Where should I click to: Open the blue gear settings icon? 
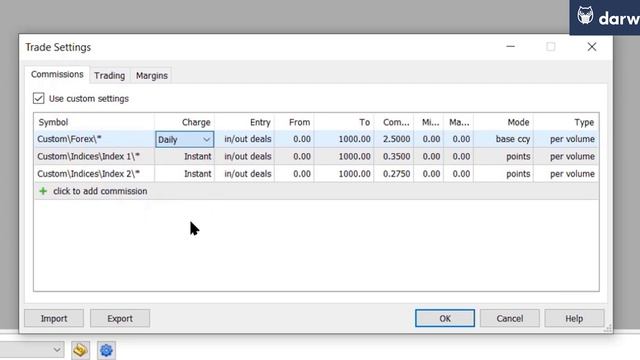point(106,350)
